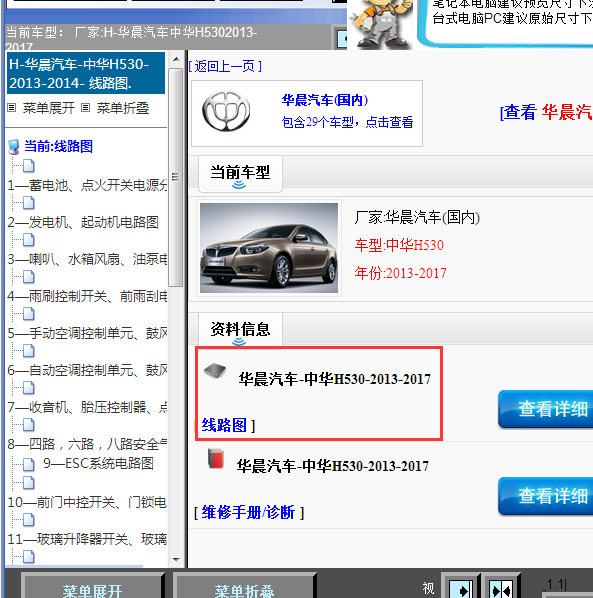Collapse sidebar menu via 菜单折叠 text
593x598 pixels.
pos(123,108)
